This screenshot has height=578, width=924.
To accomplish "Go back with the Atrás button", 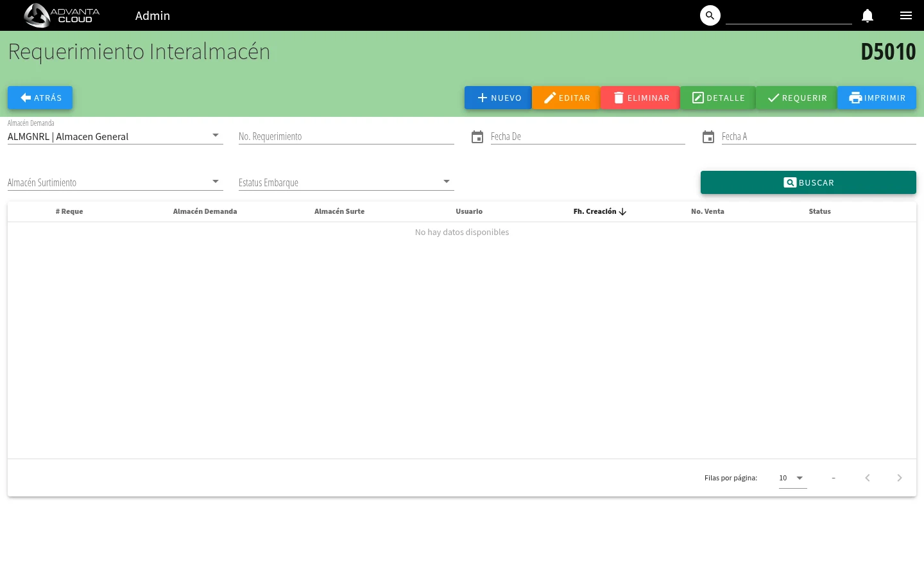I will (40, 98).
